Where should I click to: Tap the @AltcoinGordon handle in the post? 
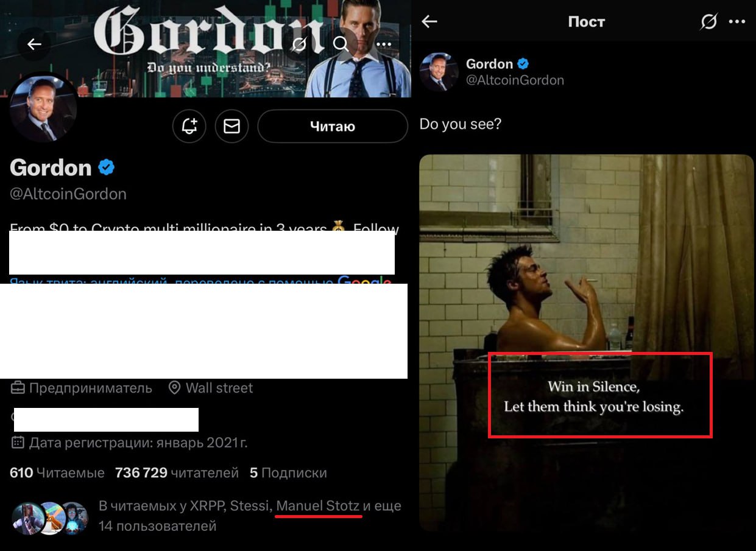(515, 80)
